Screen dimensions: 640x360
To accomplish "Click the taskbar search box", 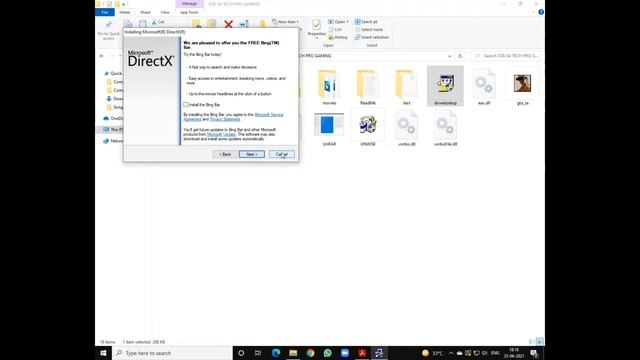I will (x=172, y=353).
